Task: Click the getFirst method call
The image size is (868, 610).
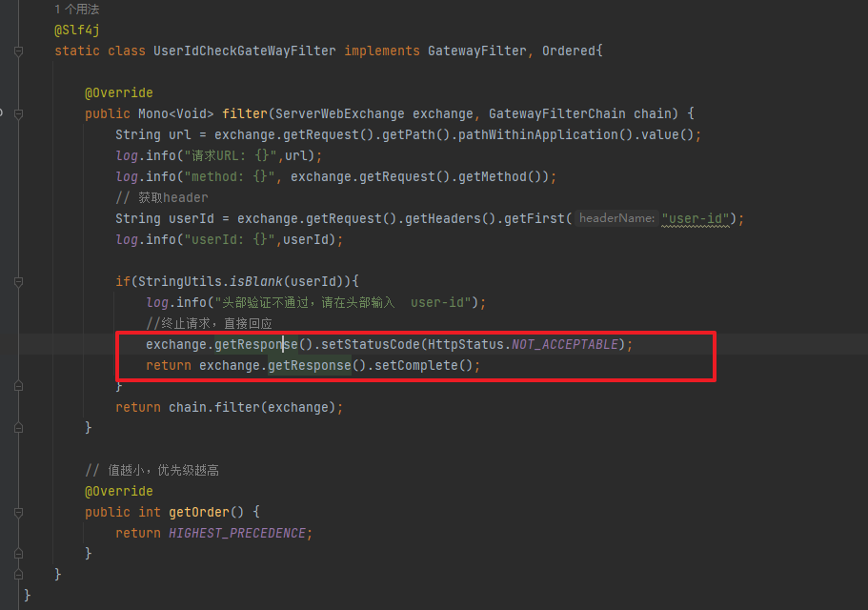Action: [x=534, y=219]
